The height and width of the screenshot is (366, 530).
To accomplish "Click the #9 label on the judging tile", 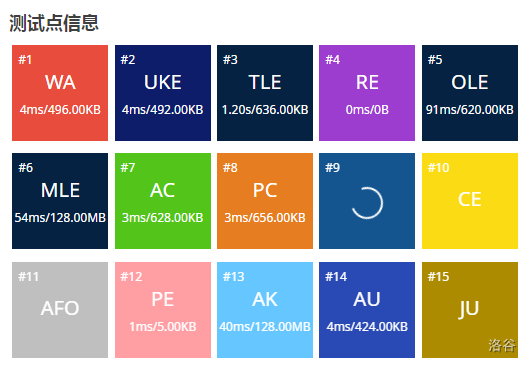I will point(332,168).
